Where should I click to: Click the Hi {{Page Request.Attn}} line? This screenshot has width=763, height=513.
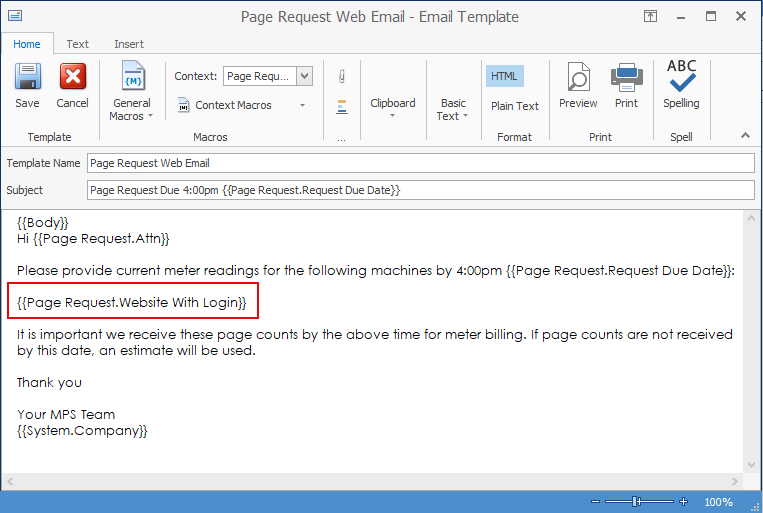coord(93,238)
